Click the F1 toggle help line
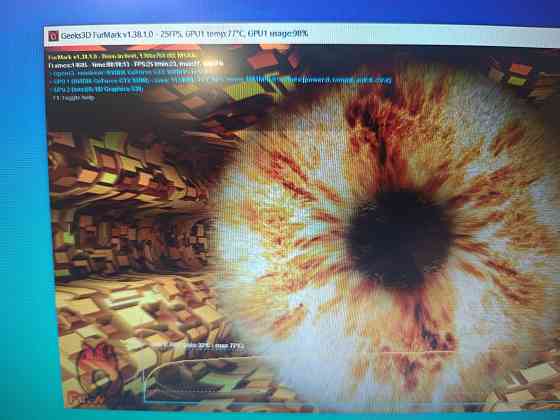Screen dimensions: 560x420 pos(73,98)
